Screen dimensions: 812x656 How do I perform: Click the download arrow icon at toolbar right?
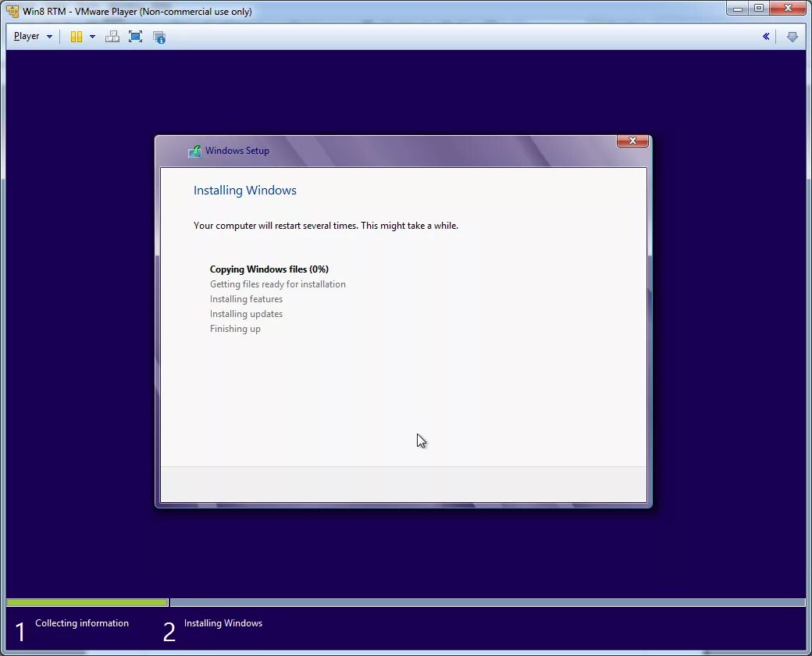(792, 37)
